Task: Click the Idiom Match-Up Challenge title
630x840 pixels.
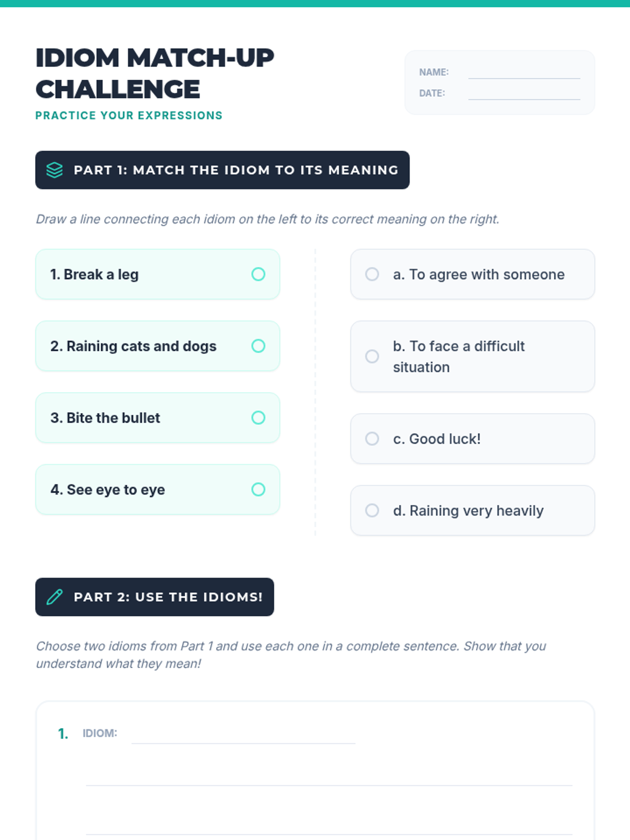Action: (155, 73)
